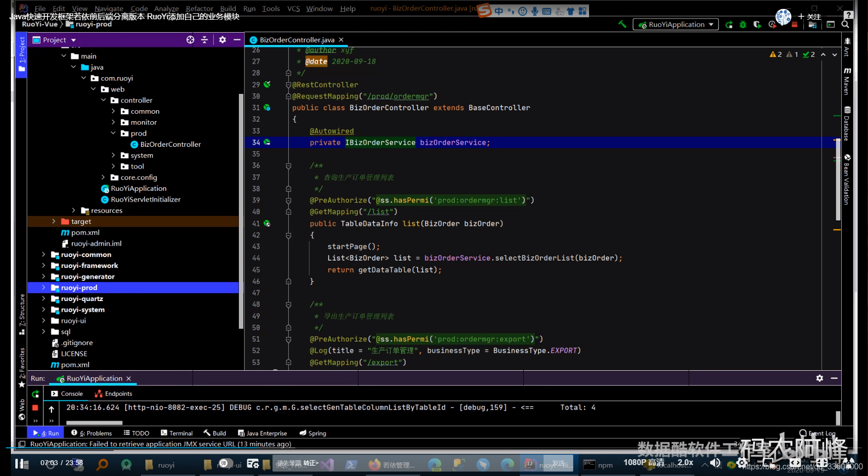Change video quality 1080P 高清
868x476 pixels.
click(643, 462)
